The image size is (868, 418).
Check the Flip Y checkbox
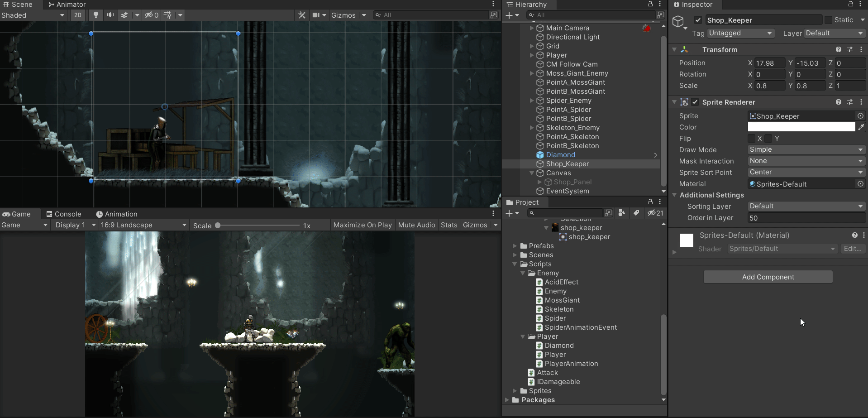(x=768, y=139)
